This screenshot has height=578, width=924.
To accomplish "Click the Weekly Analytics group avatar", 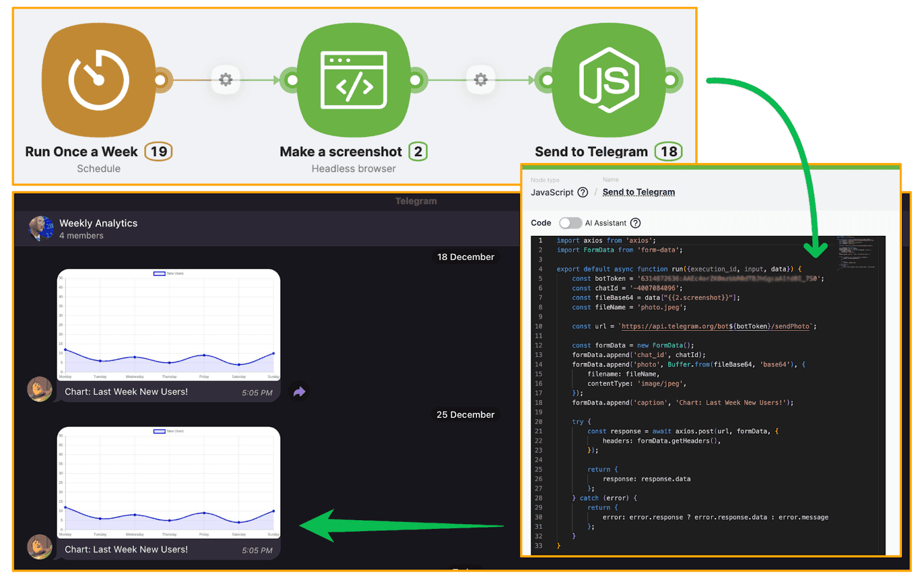I will click(x=41, y=228).
